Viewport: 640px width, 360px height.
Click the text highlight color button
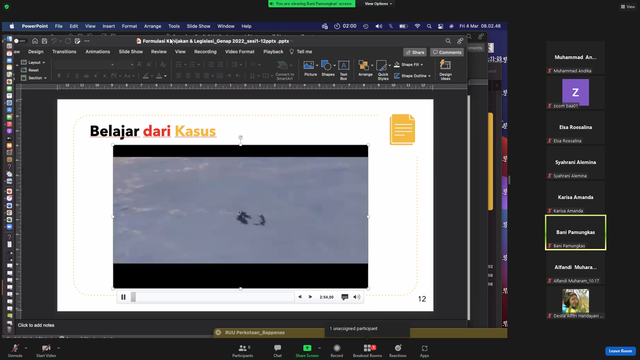click(x=146, y=76)
